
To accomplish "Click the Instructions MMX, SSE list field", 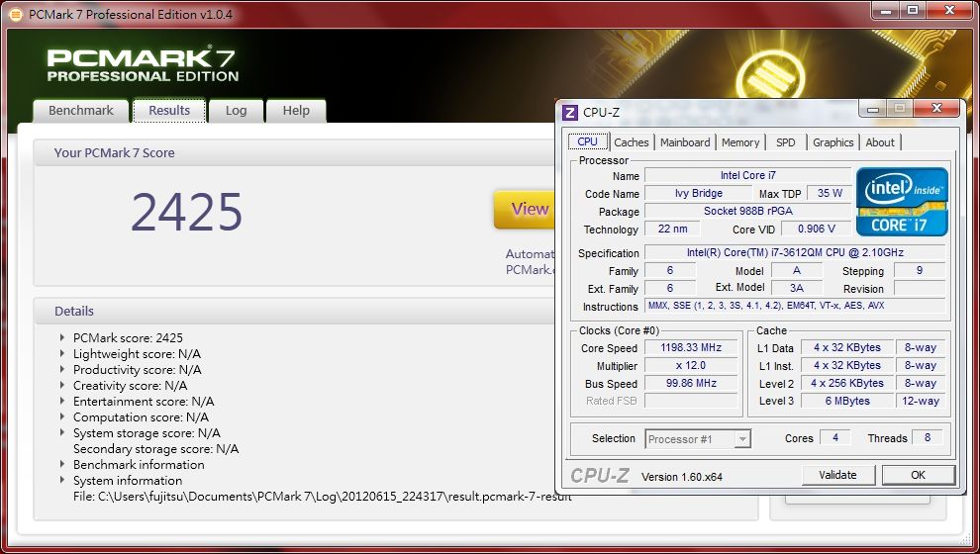I will tap(795, 306).
